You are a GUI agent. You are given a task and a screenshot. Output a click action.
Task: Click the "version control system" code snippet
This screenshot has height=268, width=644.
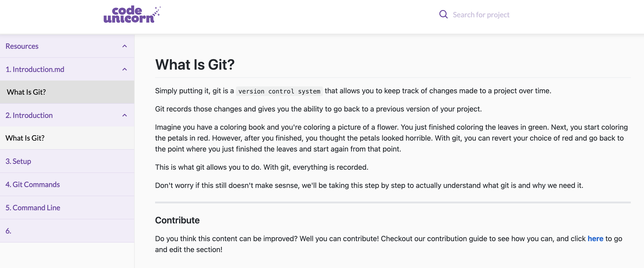click(279, 91)
